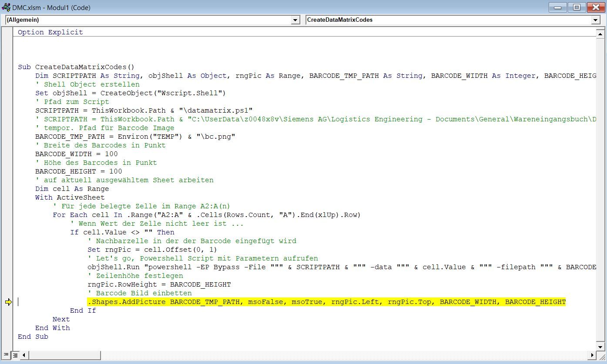
Task: Open the CreateDataMatrixCodes procedure dropdown
Action: point(596,20)
